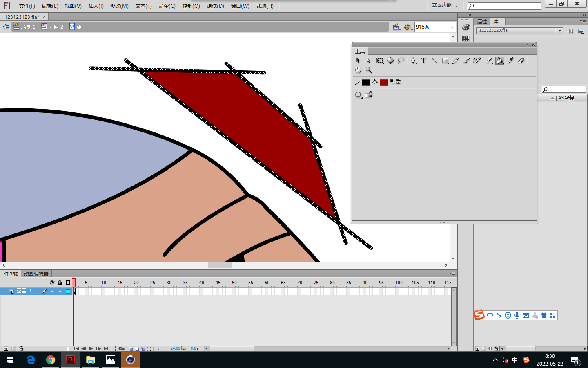Screen dimensions: 588x368
Task: Select the Pen tool in the tools panel
Action: 413,61
